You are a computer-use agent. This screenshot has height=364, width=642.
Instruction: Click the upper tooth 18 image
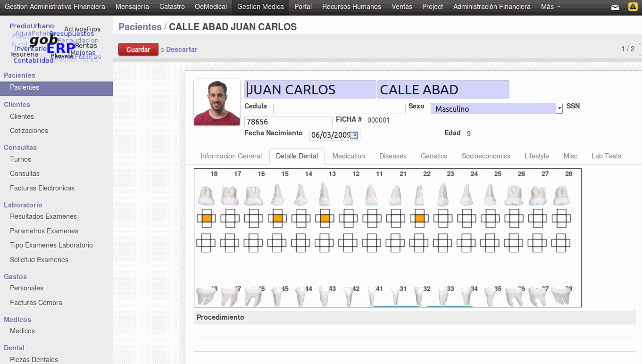[x=206, y=195]
